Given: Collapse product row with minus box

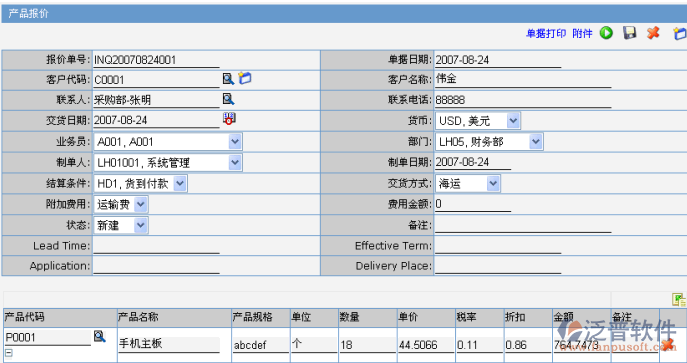Looking at the screenshot, I should coord(8,352).
